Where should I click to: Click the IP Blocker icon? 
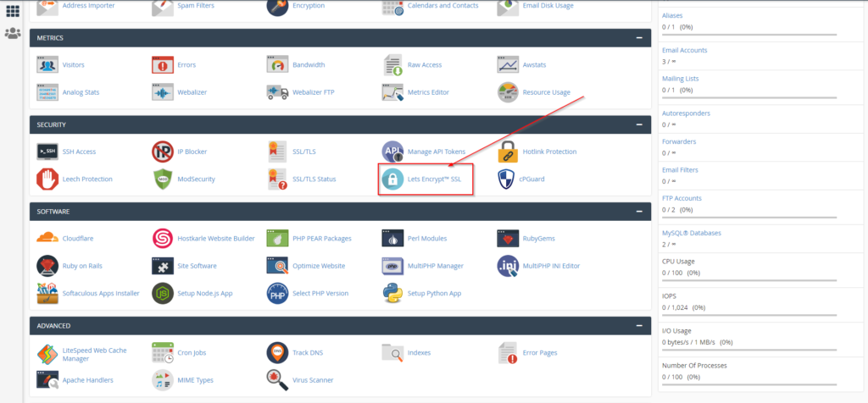coord(163,152)
